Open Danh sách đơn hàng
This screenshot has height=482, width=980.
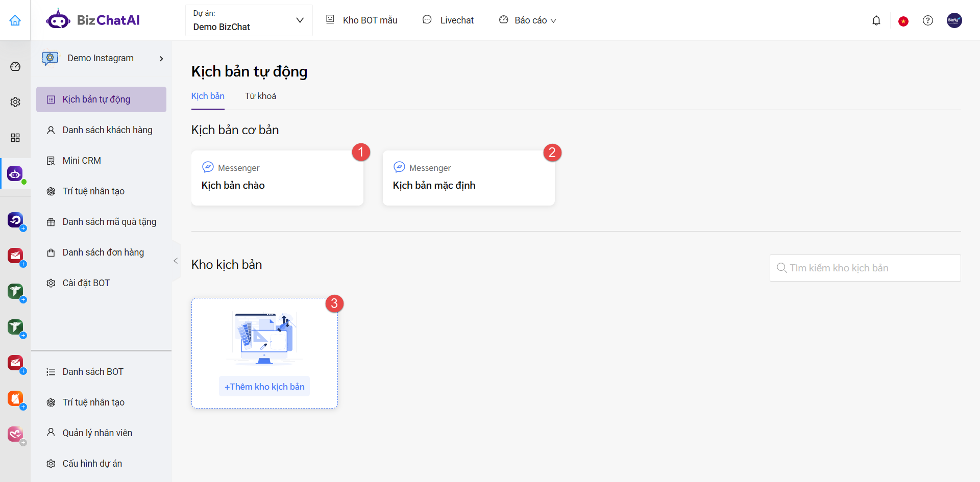101,252
